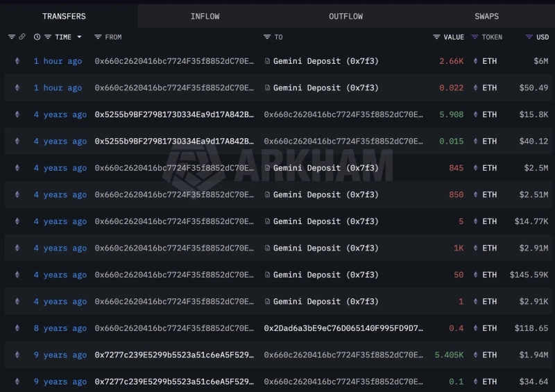The width and height of the screenshot is (555, 392).
Task: Click Ethereum chain icon in first row
Action: click(x=17, y=61)
